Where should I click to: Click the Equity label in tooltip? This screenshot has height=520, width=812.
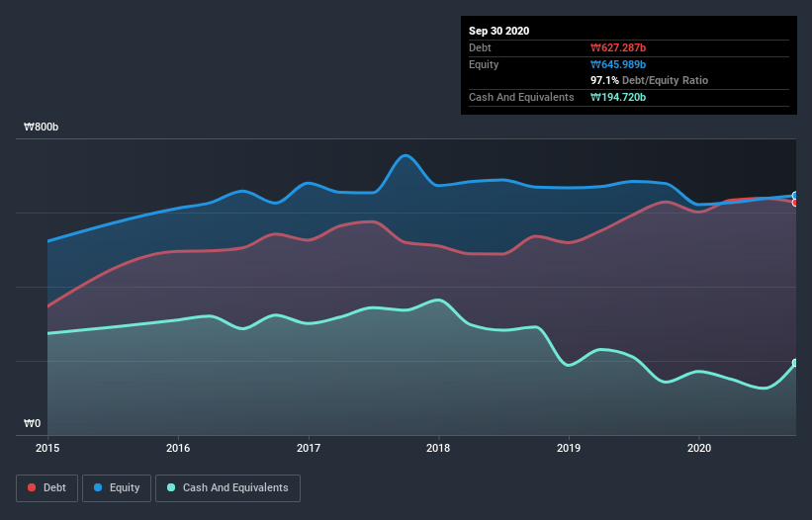pyautogui.click(x=484, y=64)
